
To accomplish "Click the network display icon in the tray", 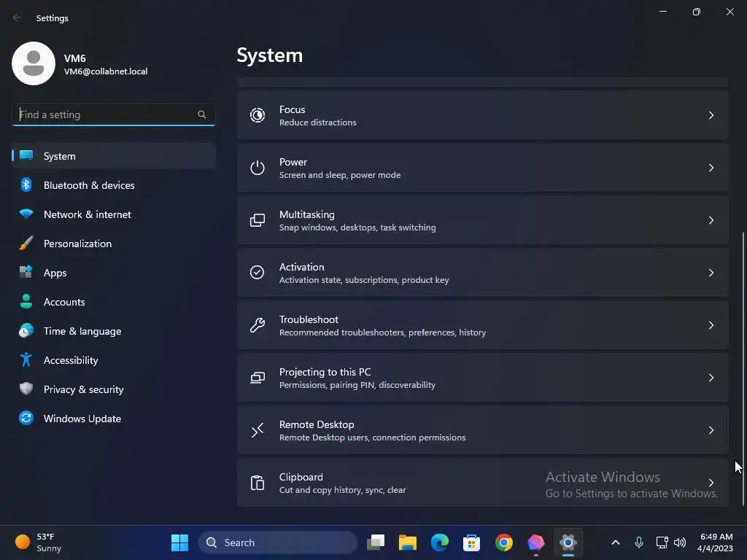I will coord(662,542).
